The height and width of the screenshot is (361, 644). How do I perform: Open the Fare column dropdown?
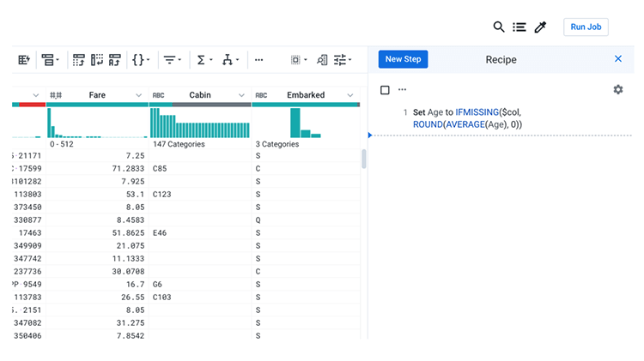coord(138,95)
